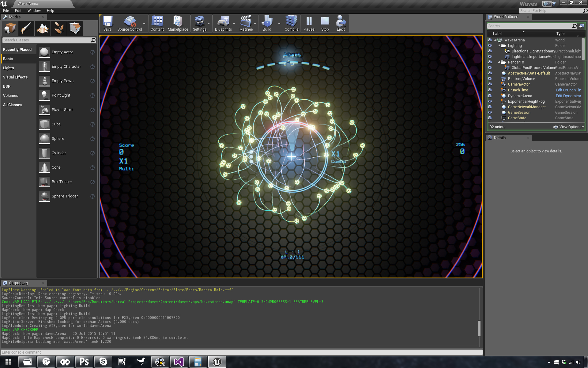588x368 pixels.
Task: Click the Search Classes field
Action: click(49, 40)
